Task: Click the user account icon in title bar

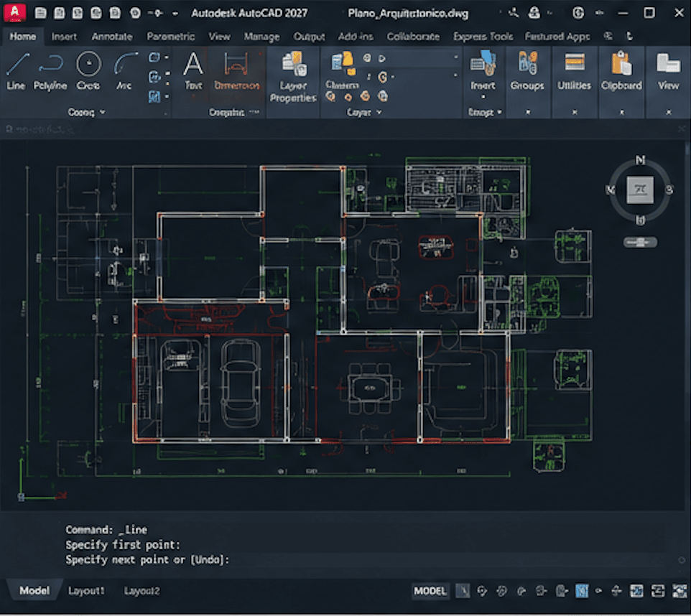Action: click(534, 13)
